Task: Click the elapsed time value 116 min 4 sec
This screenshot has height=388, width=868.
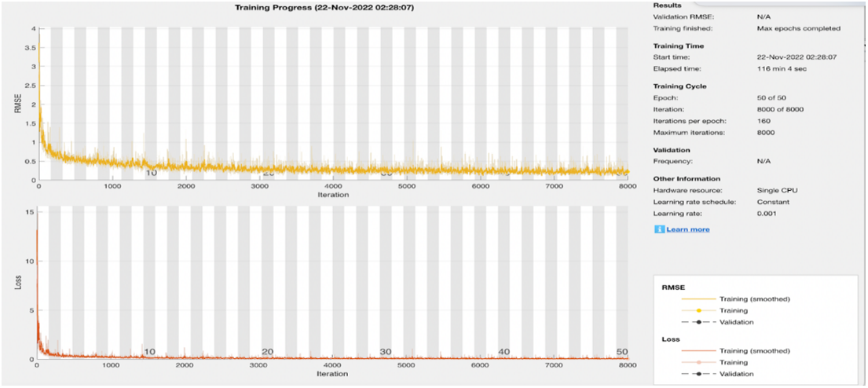Action: click(781, 68)
